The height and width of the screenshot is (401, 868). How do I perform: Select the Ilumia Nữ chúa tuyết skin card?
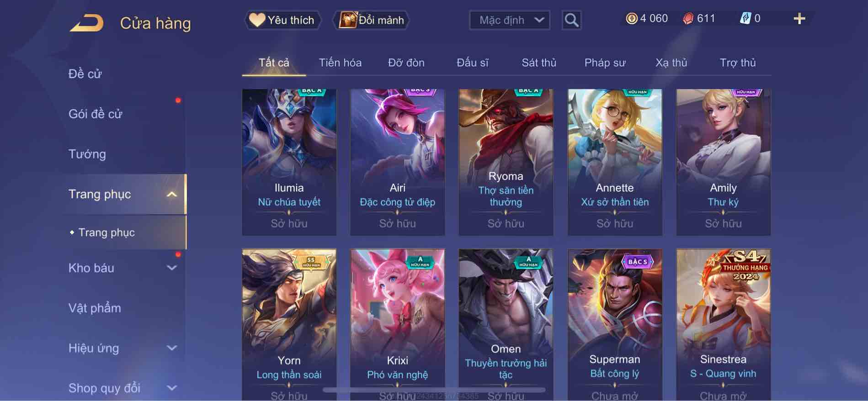(289, 162)
